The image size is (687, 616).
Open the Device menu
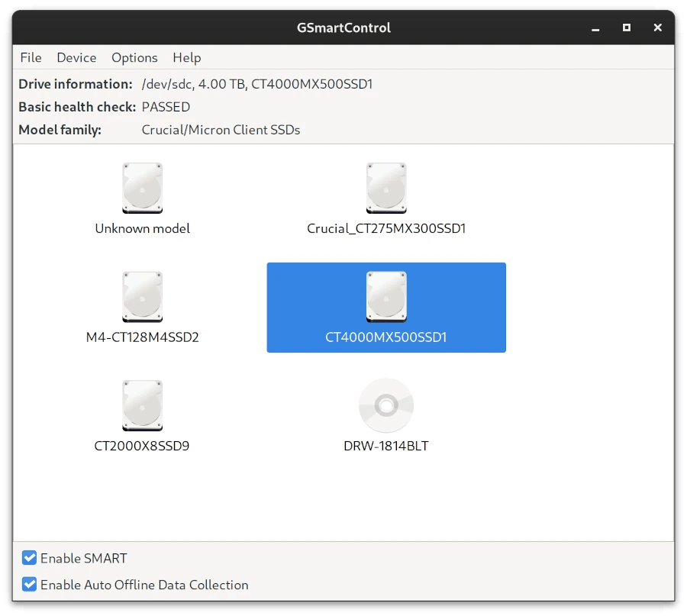click(76, 57)
